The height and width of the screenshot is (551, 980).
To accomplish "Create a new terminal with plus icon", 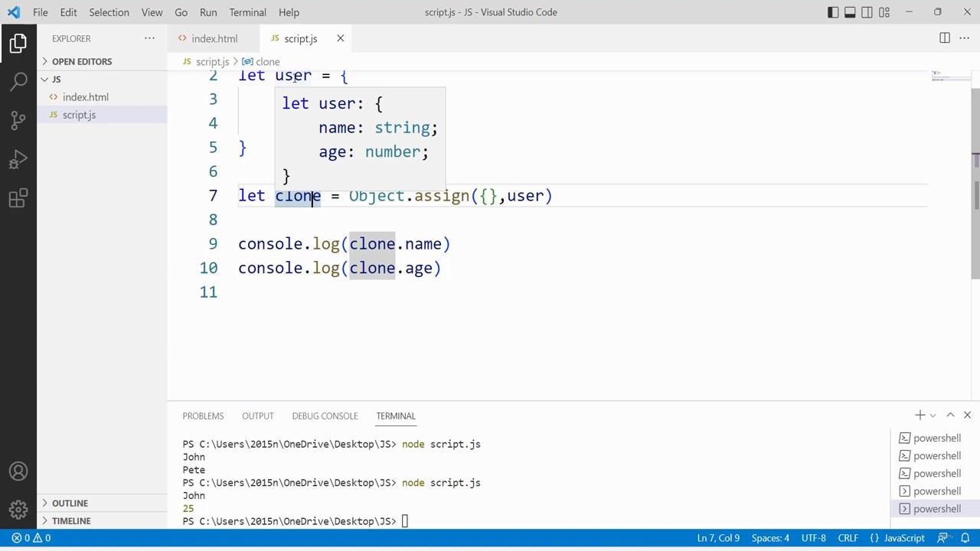I will tap(920, 415).
